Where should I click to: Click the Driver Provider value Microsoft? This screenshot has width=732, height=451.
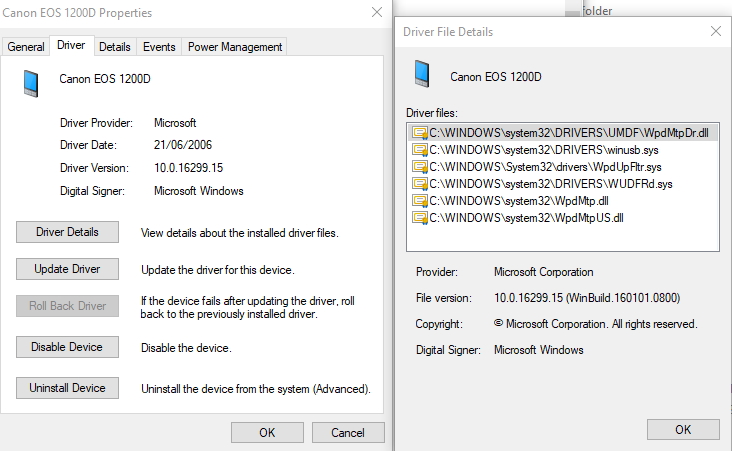coord(175,123)
